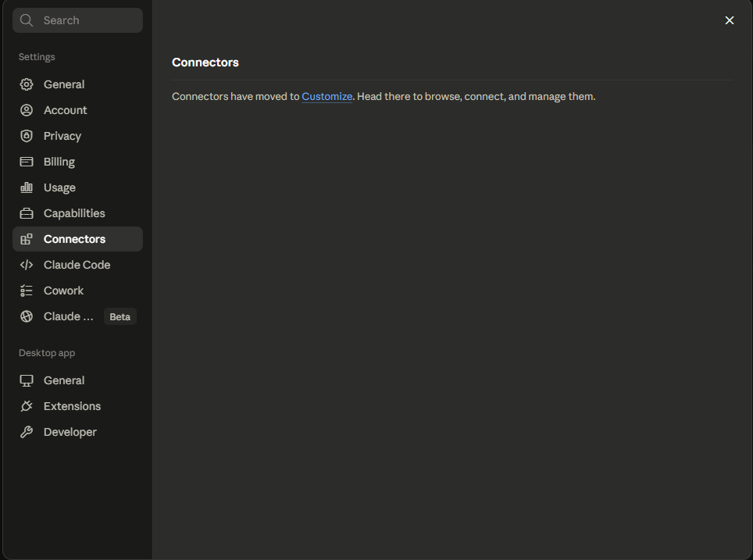Click the Cowork checklist icon
The width and height of the screenshot is (753, 560).
(x=27, y=291)
